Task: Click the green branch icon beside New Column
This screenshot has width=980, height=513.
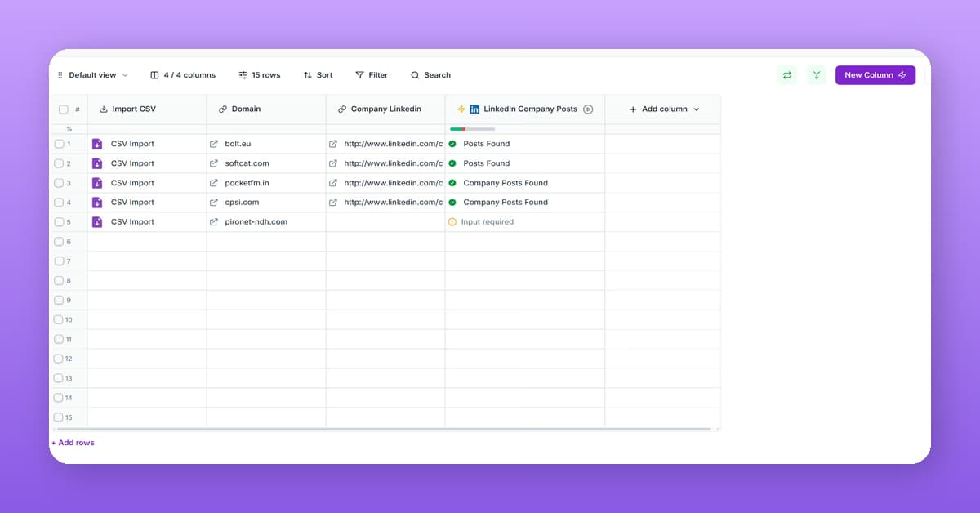Action: (x=816, y=74)
